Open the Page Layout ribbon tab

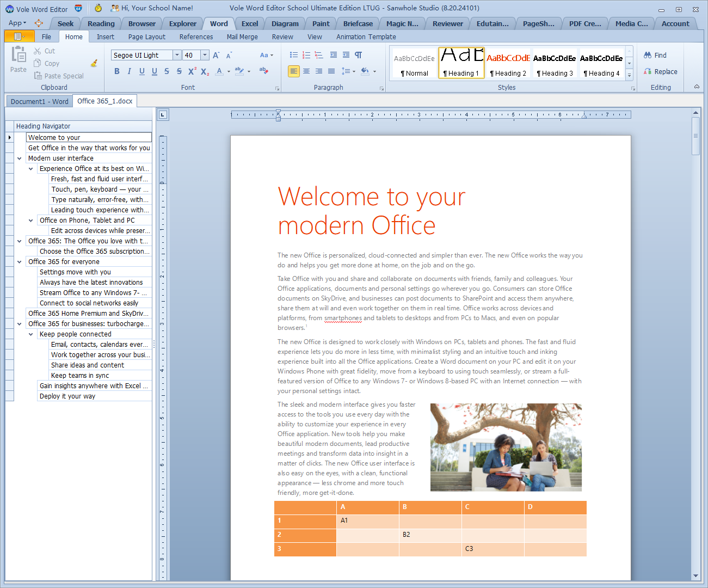click(147, 36)
